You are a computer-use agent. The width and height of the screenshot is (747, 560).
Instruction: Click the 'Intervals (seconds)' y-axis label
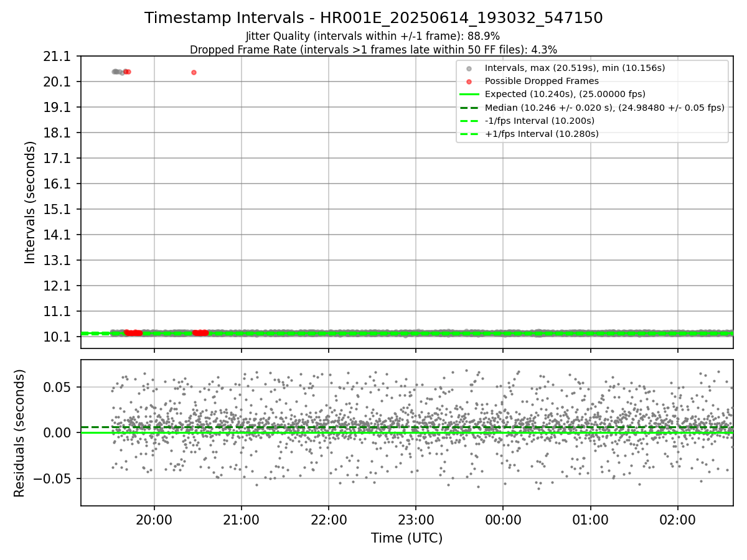pyautogui.click(x=31, y=202)
